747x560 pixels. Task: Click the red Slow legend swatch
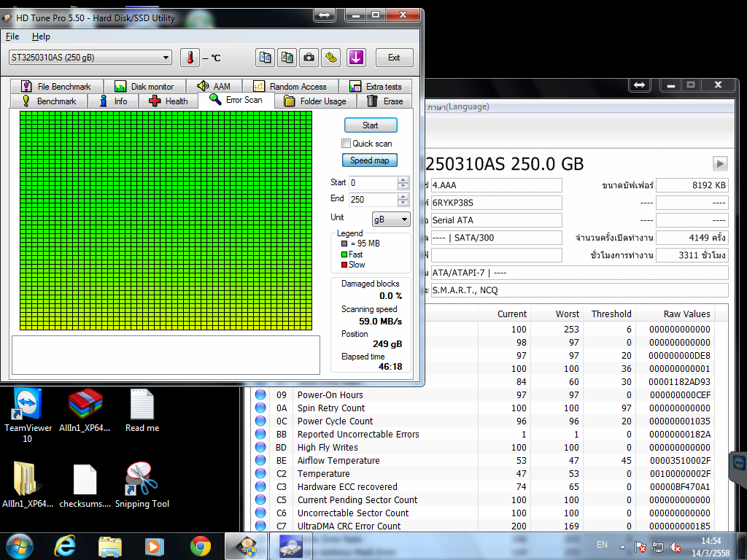pyautogui.click(x=344, y=265)
